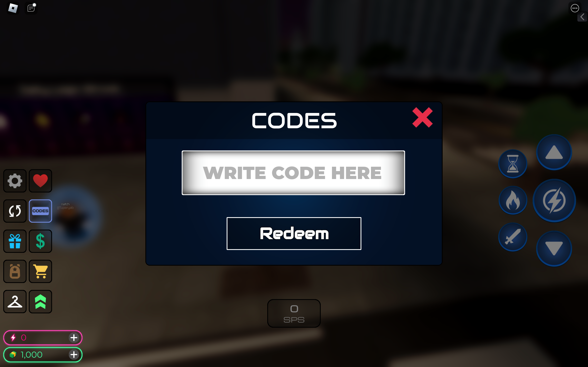Click the WRITE CODE HERE input field
588x367 pixels.
293,172
